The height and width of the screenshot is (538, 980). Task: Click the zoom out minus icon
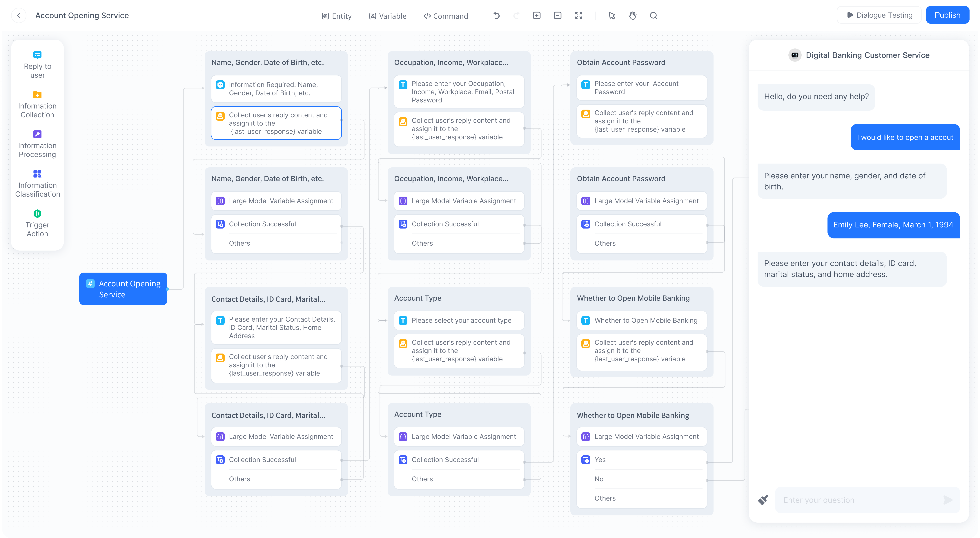[x=558, y=16]
